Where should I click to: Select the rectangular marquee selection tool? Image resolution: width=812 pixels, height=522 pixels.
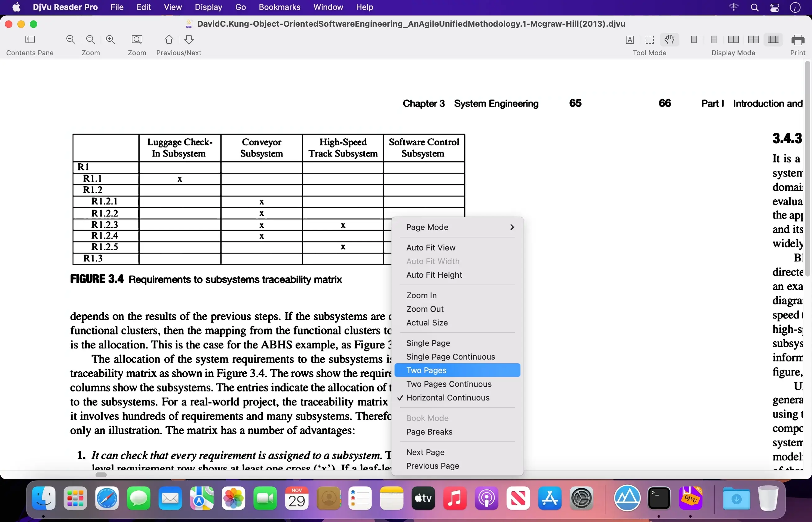coord(649,40)
